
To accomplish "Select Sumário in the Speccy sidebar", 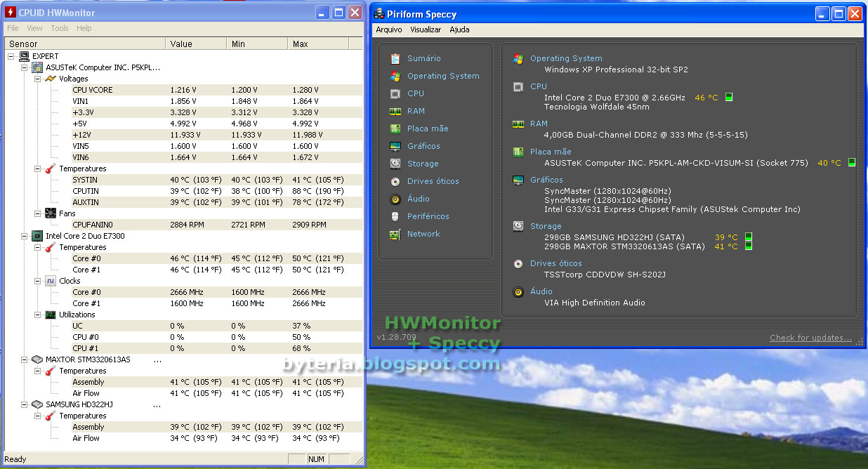I will (x=422, y=58).
